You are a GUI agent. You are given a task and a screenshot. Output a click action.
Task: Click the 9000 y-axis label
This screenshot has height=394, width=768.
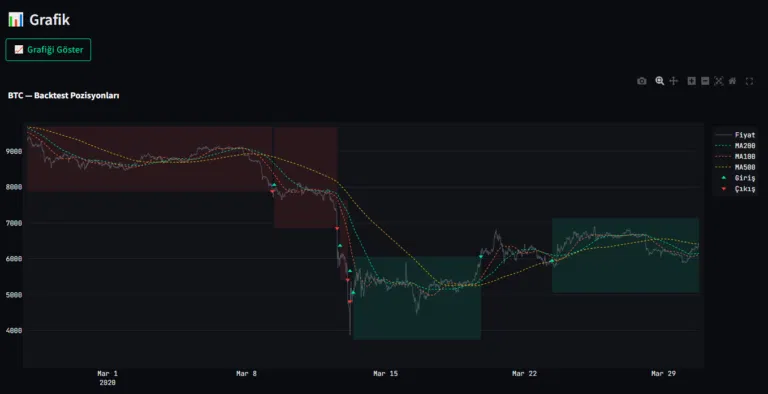pos(14,151)
